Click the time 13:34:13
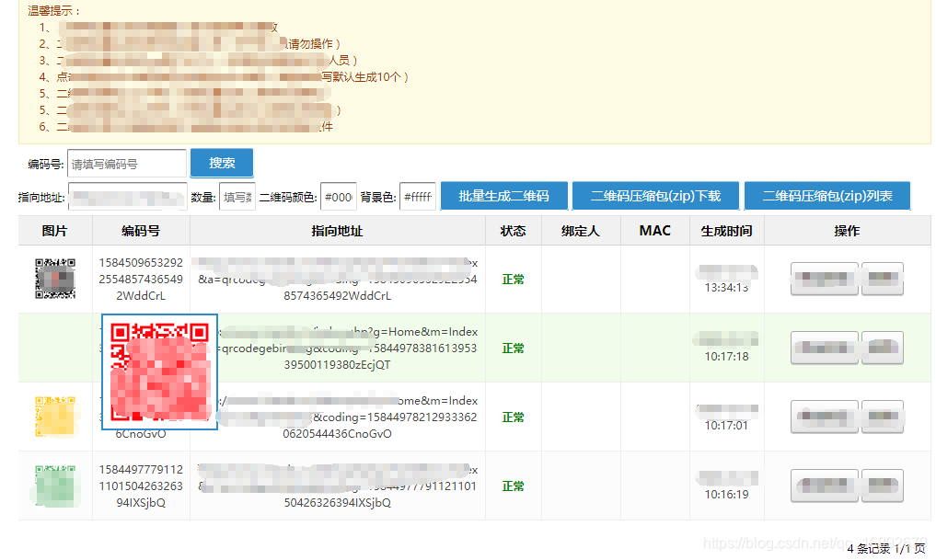 [726, 288]
